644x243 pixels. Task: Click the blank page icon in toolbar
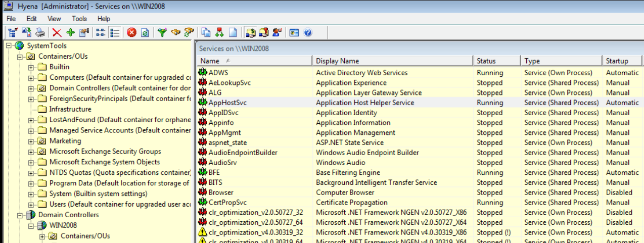tap(233, 33)
